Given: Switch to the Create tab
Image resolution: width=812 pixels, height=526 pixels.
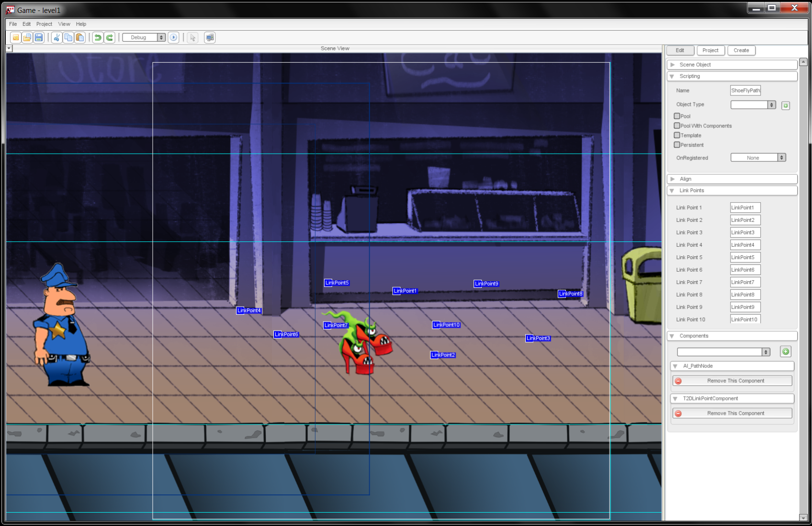Looking at the screenshot, I should point(741,50).
